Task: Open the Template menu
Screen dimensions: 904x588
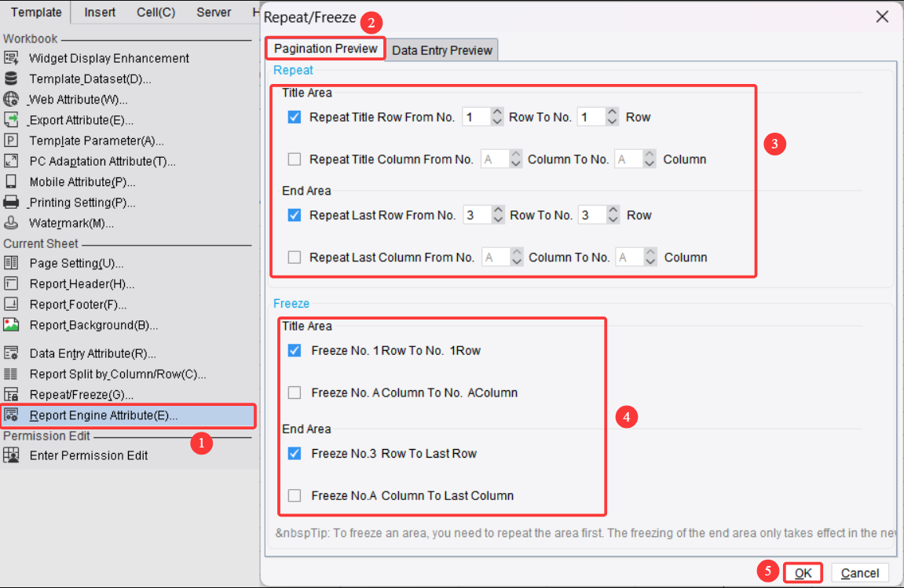Action: [36, 12]
